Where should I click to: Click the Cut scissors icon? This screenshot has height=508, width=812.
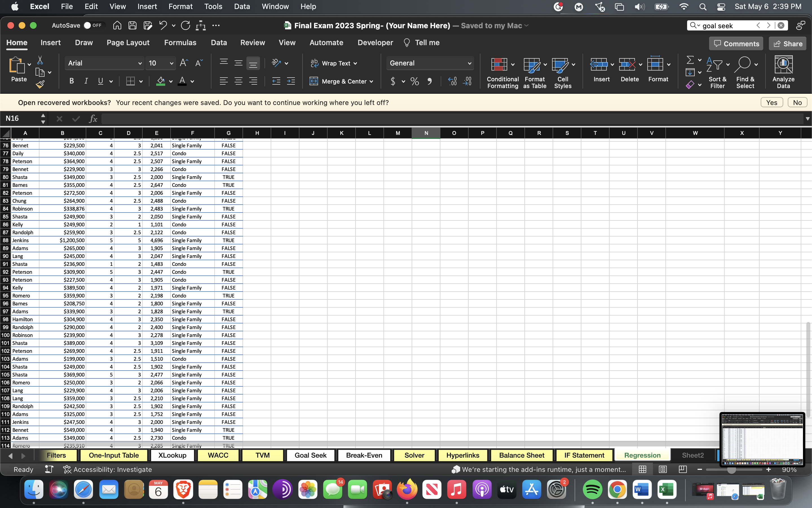tap(40, 60)
